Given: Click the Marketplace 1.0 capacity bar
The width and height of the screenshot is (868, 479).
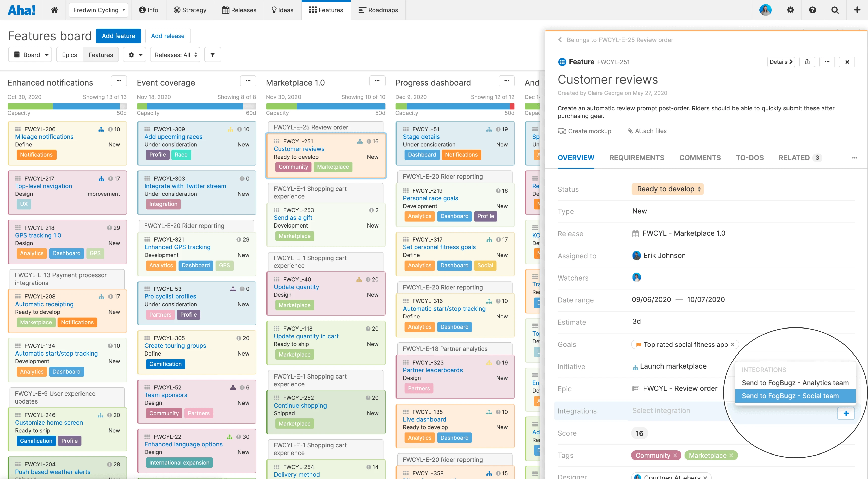Looking at the screenshot, I should click(325, 106).
